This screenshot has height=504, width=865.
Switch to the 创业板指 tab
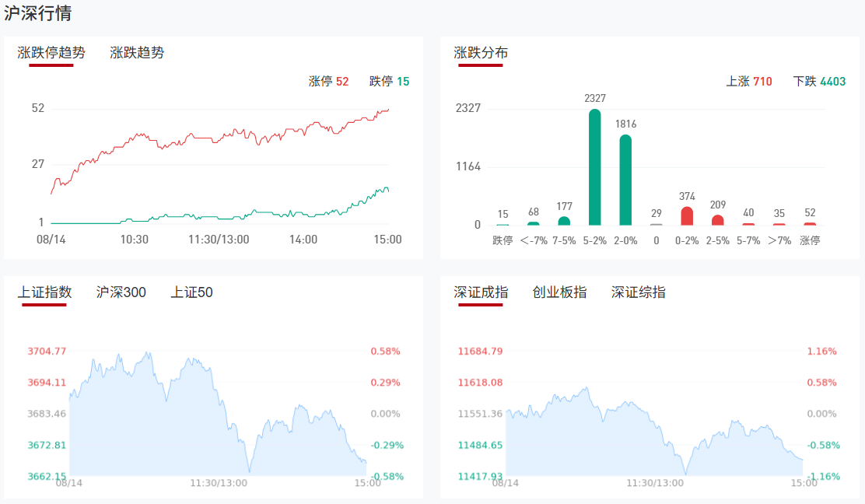[559, 292]
